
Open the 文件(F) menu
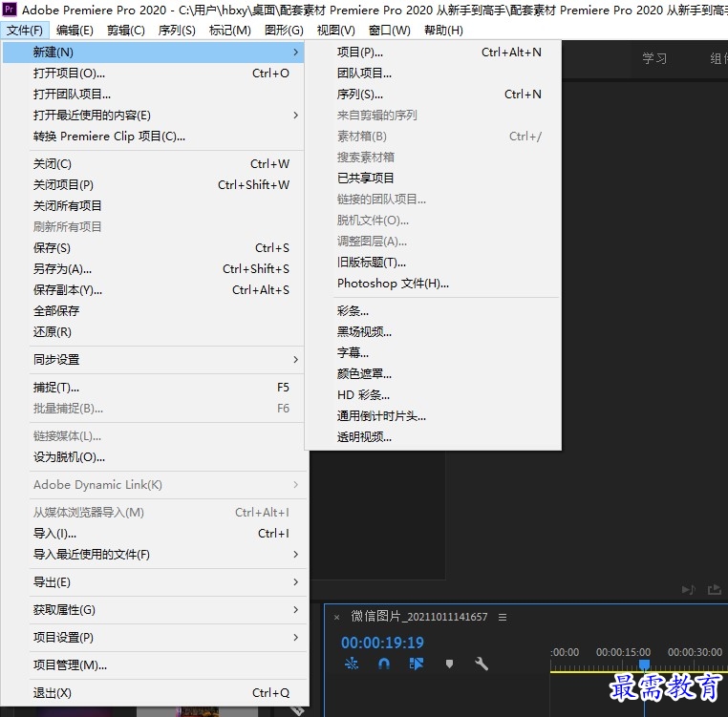coord(25,31)
